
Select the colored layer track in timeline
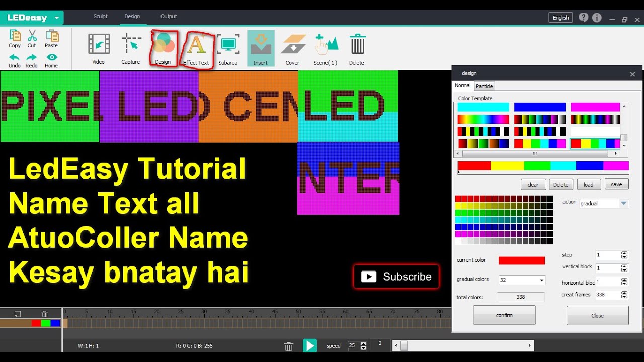[x=31, y=323]
